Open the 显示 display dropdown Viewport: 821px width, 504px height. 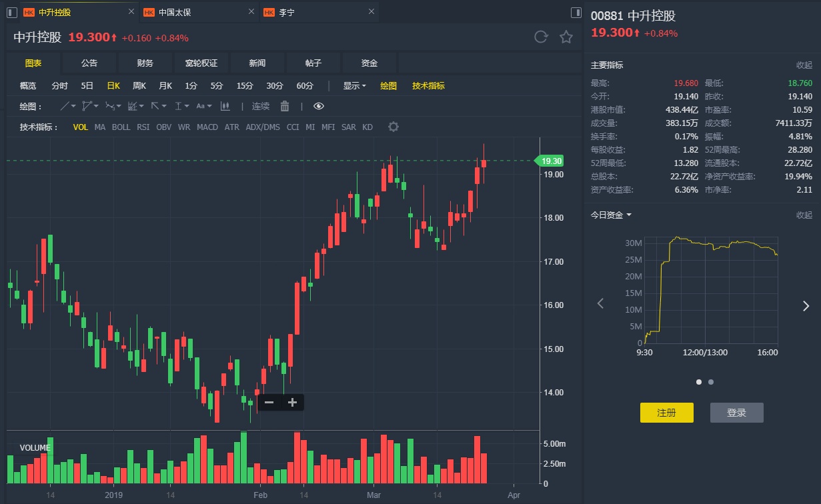click(x=354, y=85)
